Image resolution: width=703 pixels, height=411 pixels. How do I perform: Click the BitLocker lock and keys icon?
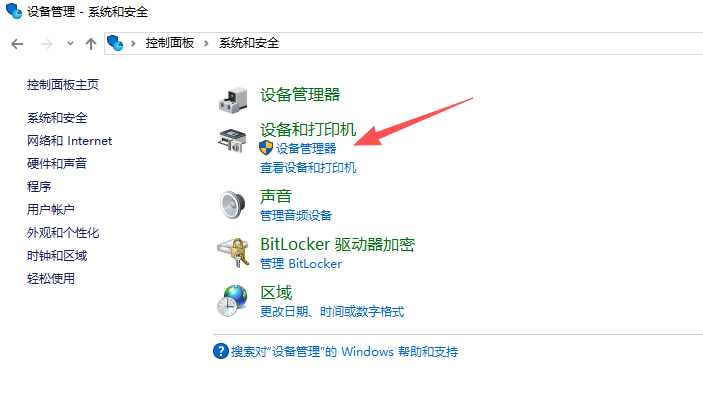pos(233,253)
